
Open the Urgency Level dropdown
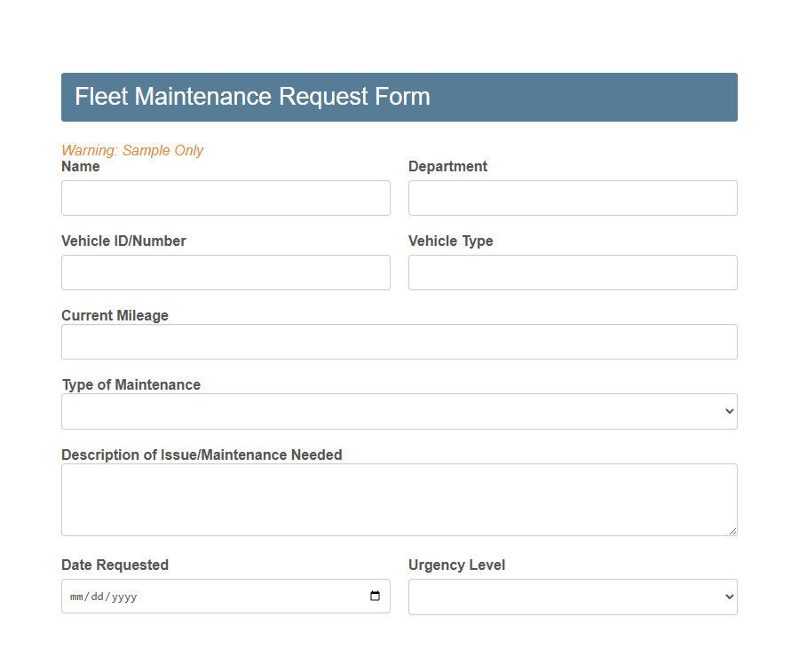click(x=573, y=597)
